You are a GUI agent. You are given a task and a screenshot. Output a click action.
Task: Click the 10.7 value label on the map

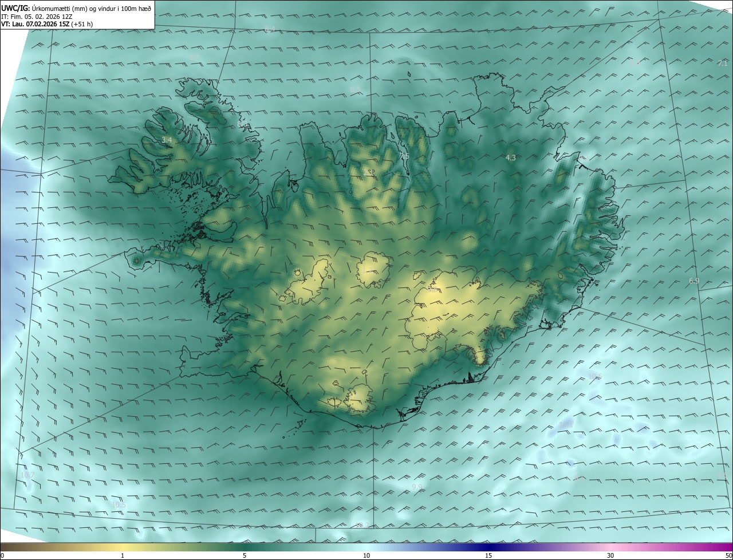tap(27, 475)
